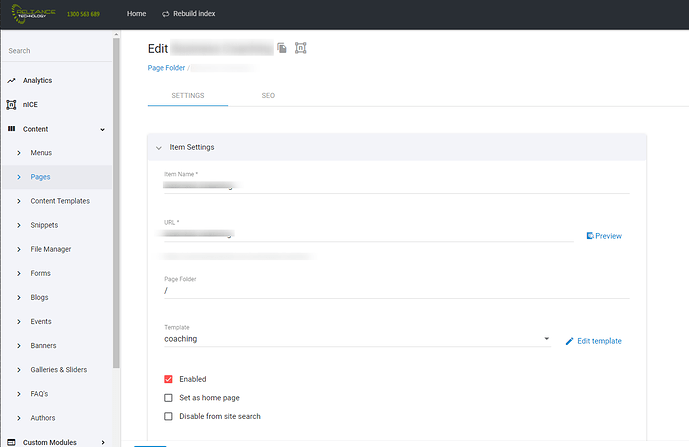Expand the Content Templates chevron
689x447 pixels.
[19, 201]
